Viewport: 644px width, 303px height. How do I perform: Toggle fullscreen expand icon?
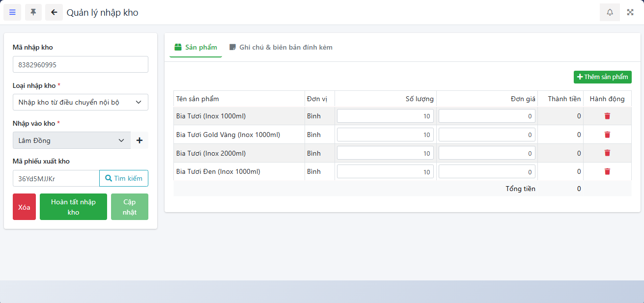pyautogui.click(x=630, y=12)
